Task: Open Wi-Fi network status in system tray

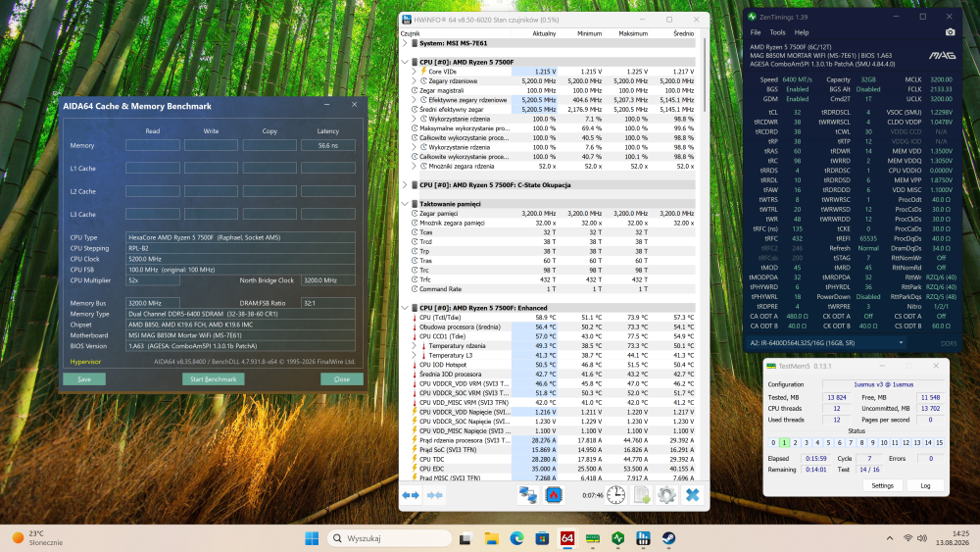Action: pyautogui.click(x=907, y=538)
